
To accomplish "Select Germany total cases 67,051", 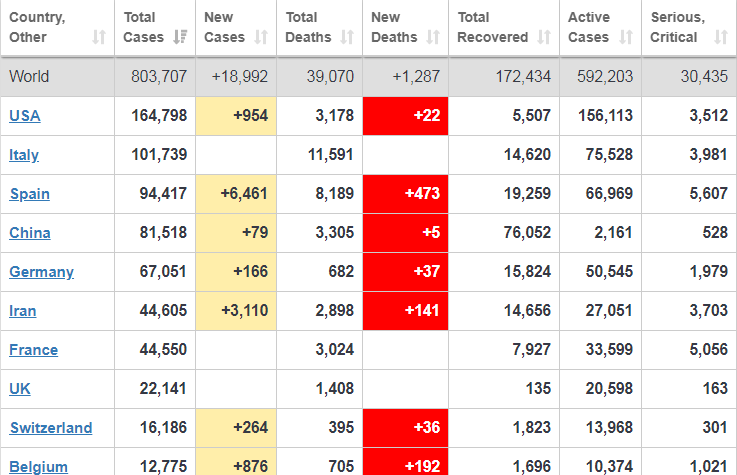I will [x=163, y=272].
